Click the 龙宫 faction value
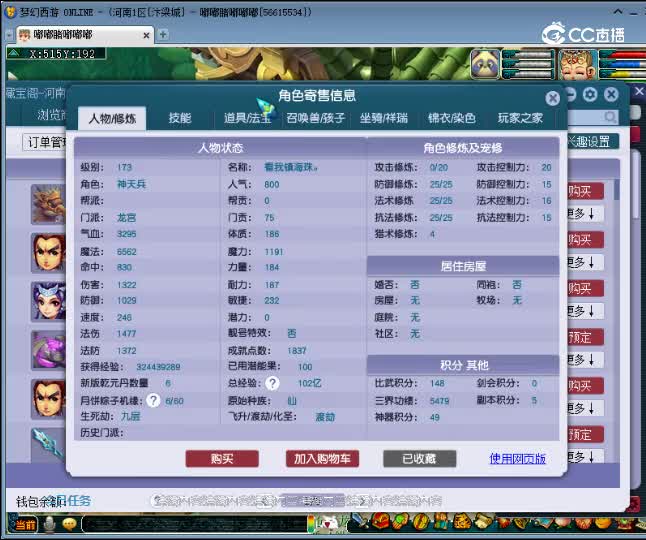The width and height of the screenshot is (646, 540). pos(126,217)
